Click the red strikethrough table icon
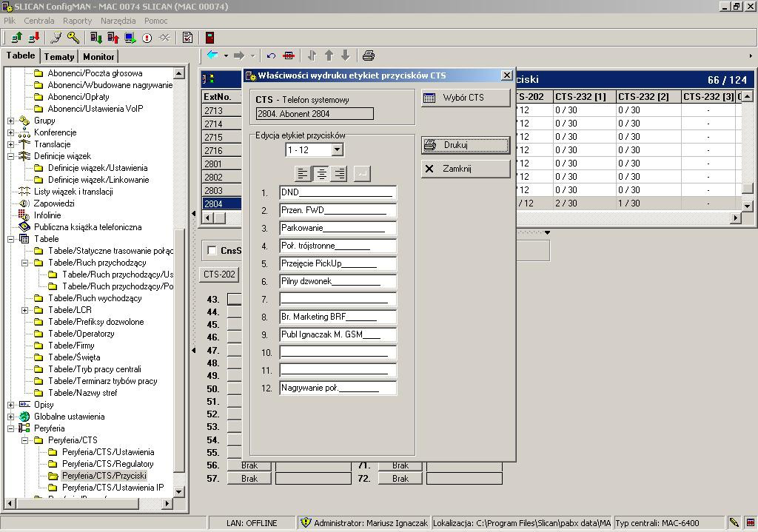758x532 pixels. (x=289, y=55)
